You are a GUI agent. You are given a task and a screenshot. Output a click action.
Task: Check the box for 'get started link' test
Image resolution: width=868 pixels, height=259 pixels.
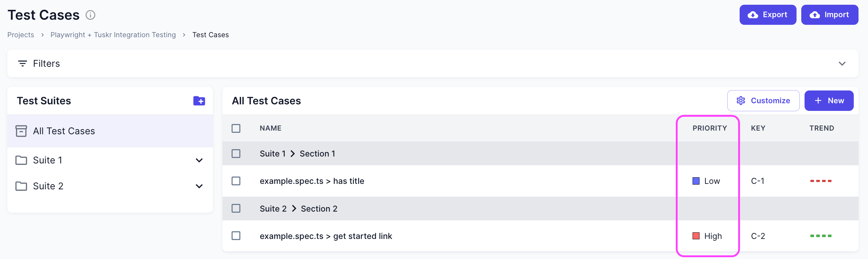click(x=236, y=236)
